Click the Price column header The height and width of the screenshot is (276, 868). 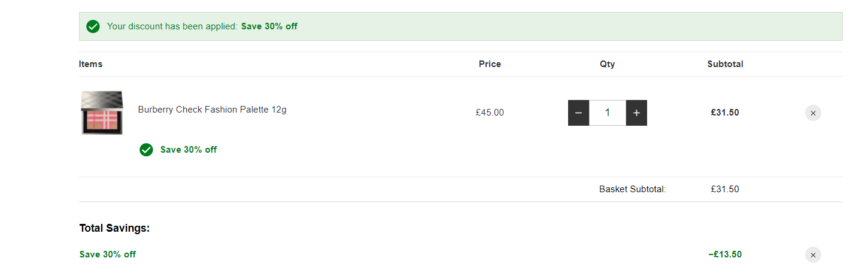[490, 64]
